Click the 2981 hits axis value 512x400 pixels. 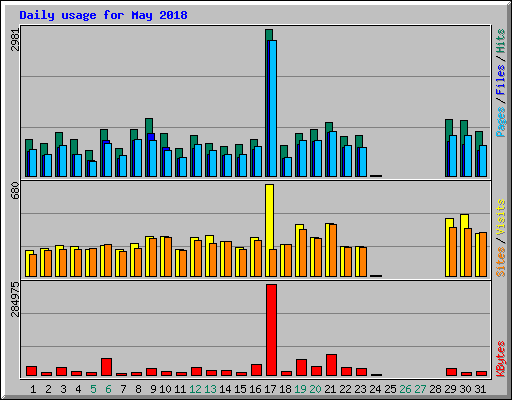click(x=15, y=40)
